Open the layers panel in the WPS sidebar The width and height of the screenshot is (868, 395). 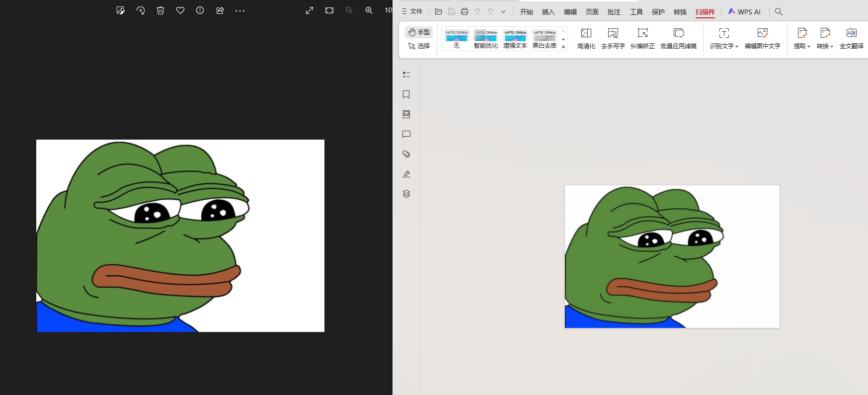coord(406,194)
